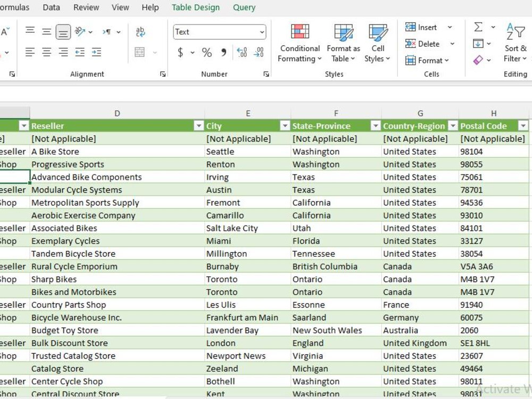Open Number format dialog launcher
The height and width of the screenshot is (399, 532).
267,74
